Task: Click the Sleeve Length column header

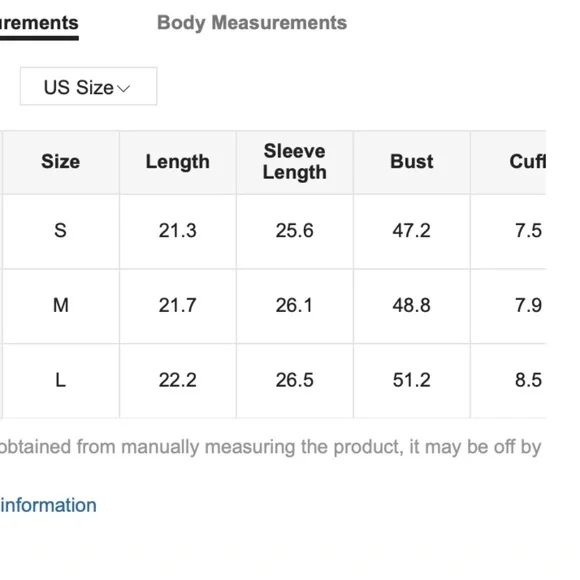Action: coord(295,162)
